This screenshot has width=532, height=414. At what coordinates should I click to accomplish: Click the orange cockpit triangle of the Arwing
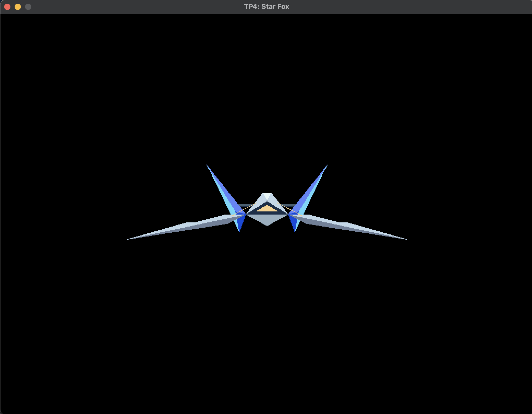tap(267, 209)
